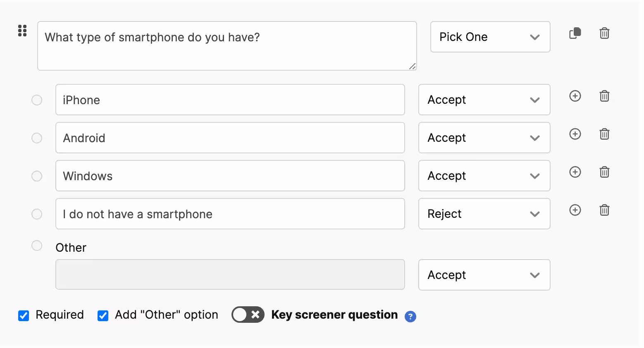Add an option after the Windows answer
Viewport: 644px width, 348px height.
575,172
